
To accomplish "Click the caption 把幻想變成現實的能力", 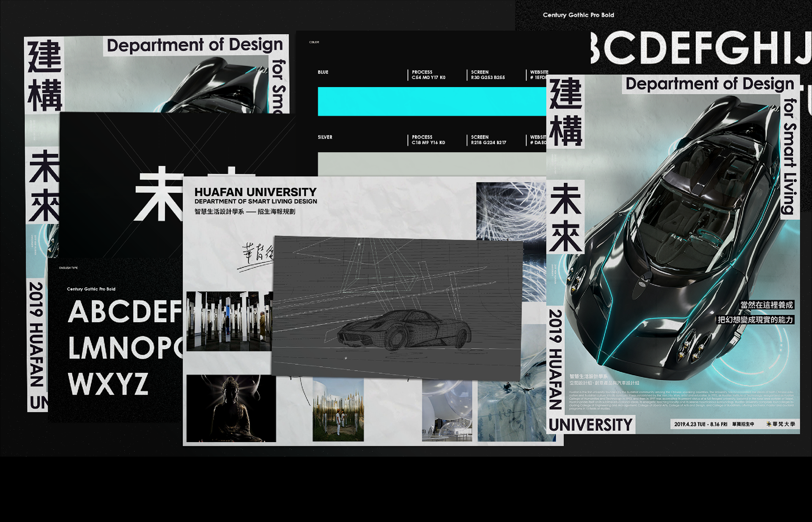I will 755,320.
